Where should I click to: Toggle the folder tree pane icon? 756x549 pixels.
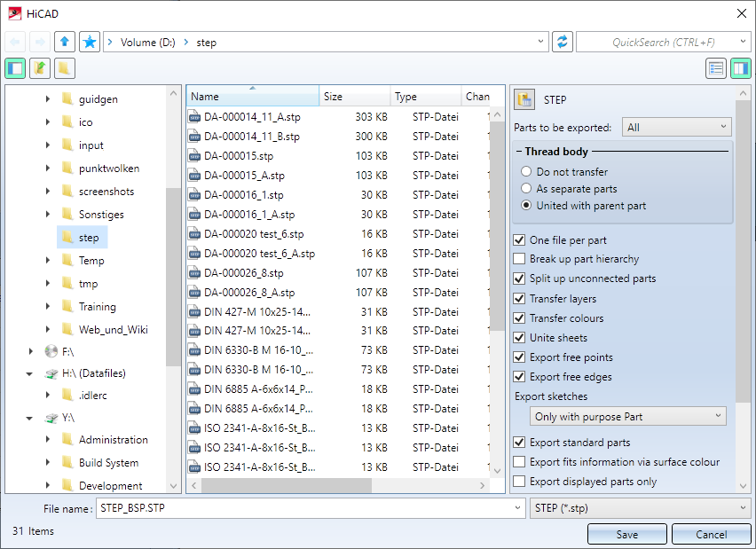(x=15, y=68)
